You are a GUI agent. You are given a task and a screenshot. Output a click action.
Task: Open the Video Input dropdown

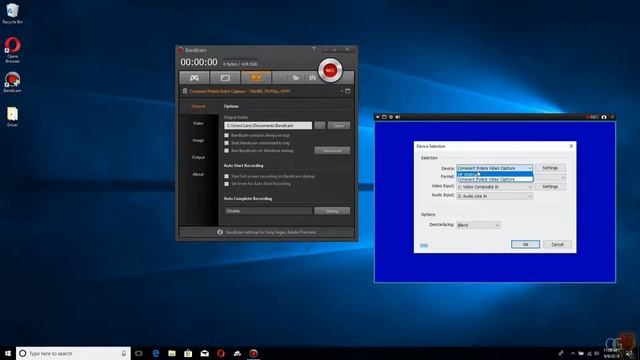pos(494,187)
